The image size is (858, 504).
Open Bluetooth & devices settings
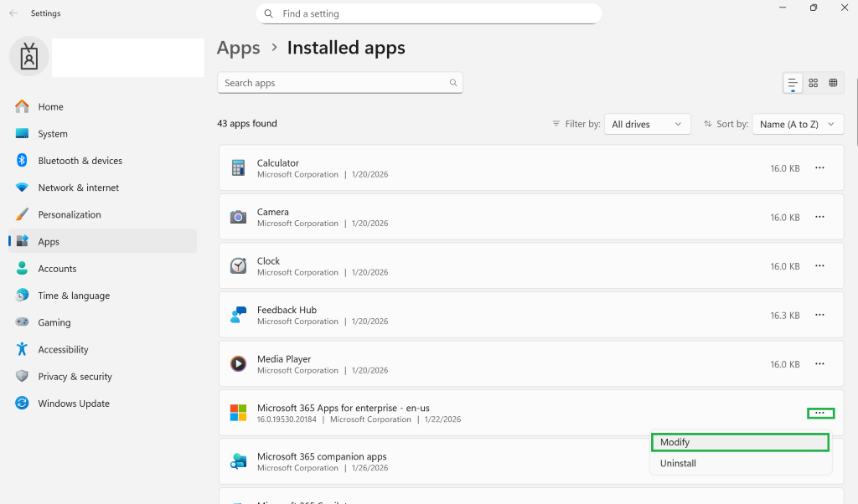pos(80,161)
